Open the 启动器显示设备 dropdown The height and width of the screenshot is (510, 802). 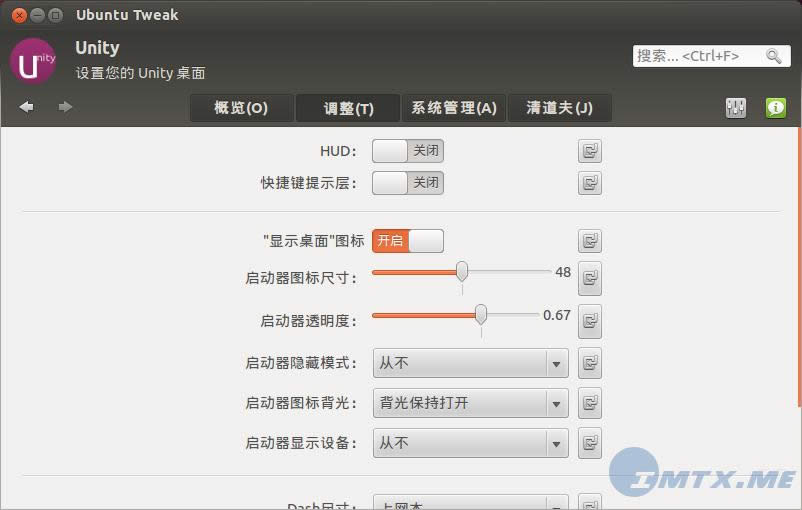click(471, 443)
